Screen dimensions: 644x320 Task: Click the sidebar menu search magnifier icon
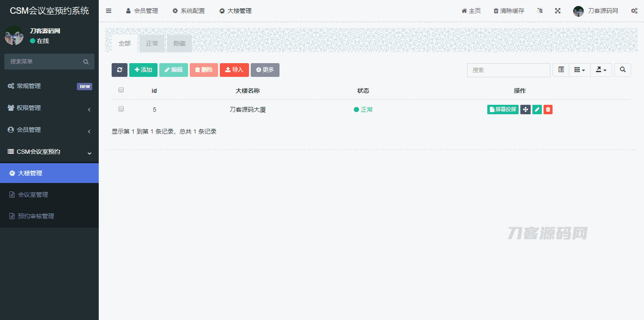(x=86, y=62)
